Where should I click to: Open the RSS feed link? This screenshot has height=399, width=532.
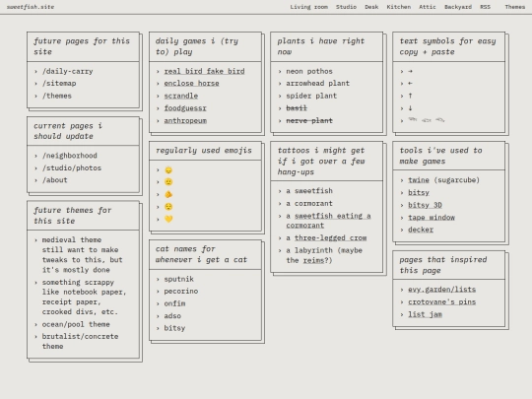(485, 7)
